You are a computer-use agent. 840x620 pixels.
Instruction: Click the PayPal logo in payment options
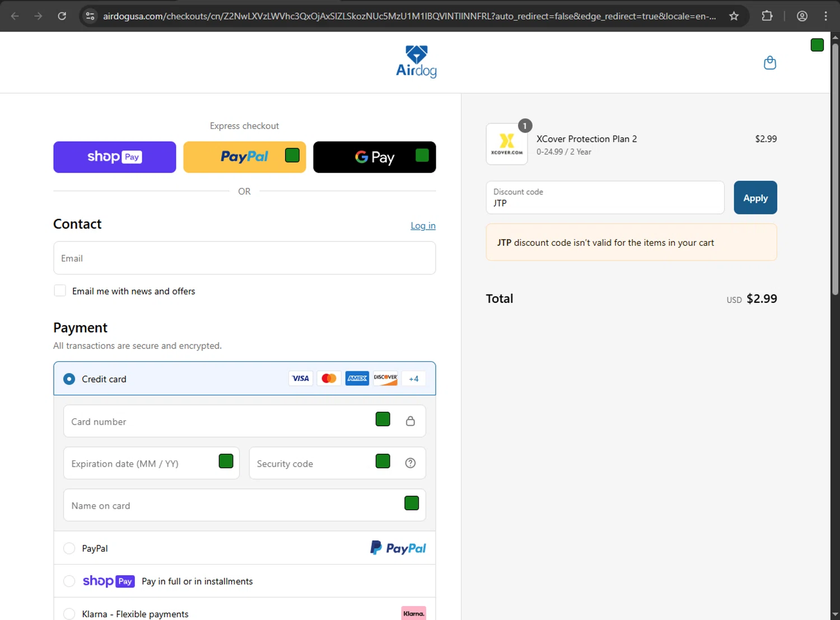398,548
